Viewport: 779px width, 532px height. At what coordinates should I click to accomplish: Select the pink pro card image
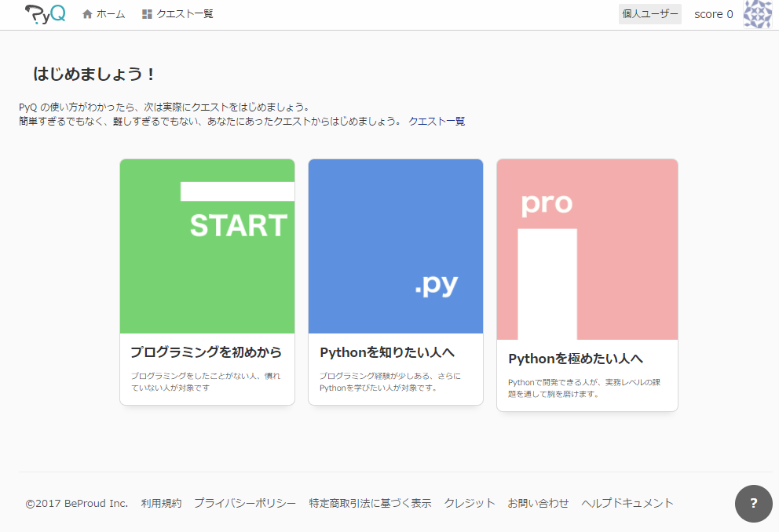pyautogui.click(x=587, y=250)
